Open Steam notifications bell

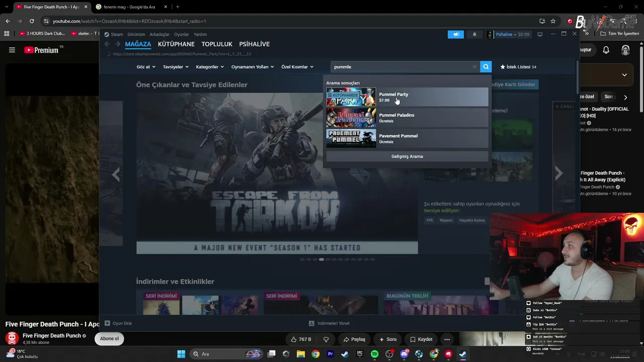(474, 34)
